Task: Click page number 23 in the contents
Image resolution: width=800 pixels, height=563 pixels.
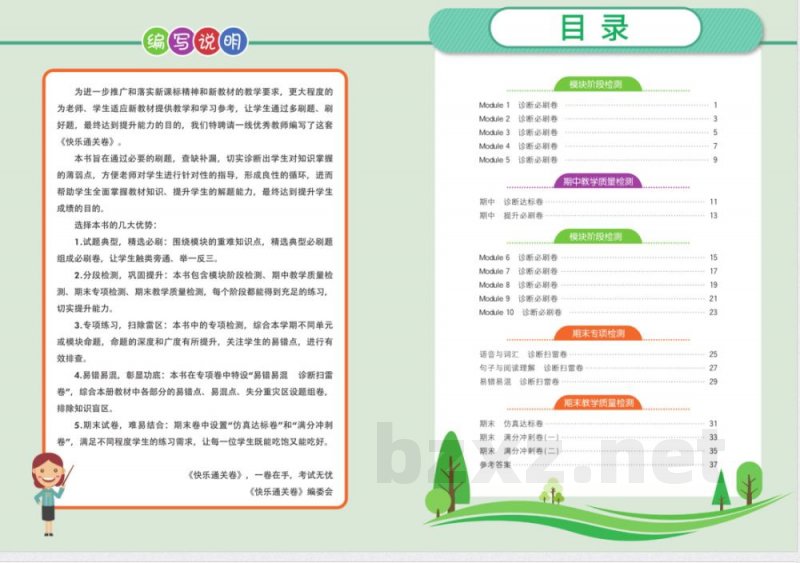Action: [x=713, y=312]
